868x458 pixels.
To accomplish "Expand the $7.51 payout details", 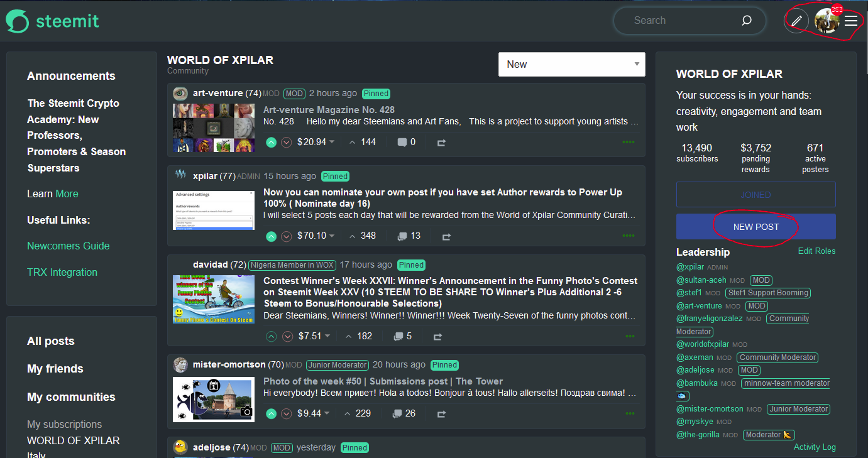I will [314, 336].
